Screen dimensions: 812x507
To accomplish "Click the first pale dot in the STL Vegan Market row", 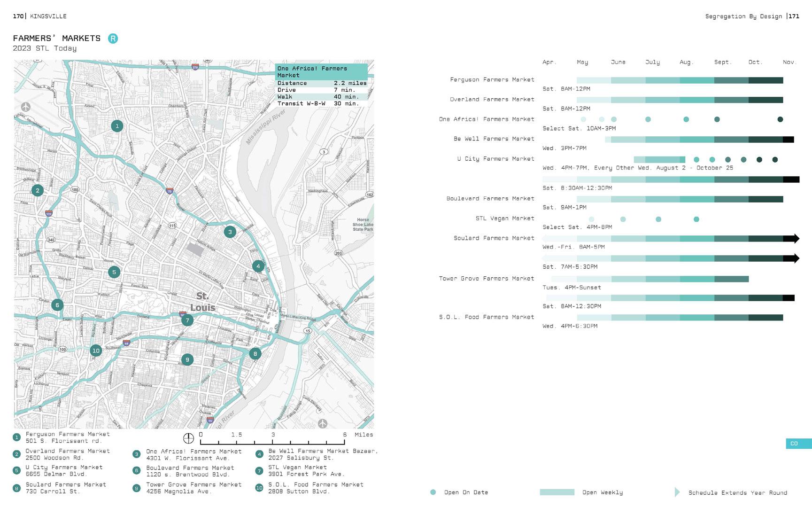I will pyautogui.click(x=591, y=219).
